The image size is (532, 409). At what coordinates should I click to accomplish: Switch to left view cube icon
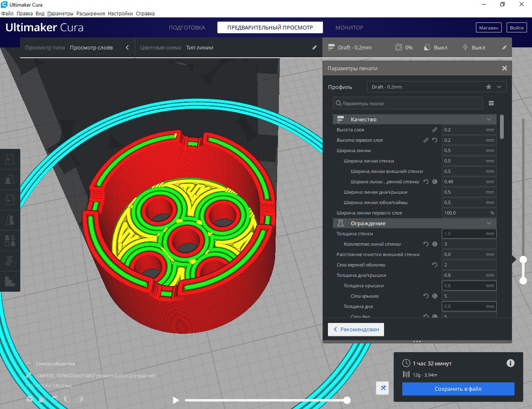pyautogui.click(x=67, y=399)
